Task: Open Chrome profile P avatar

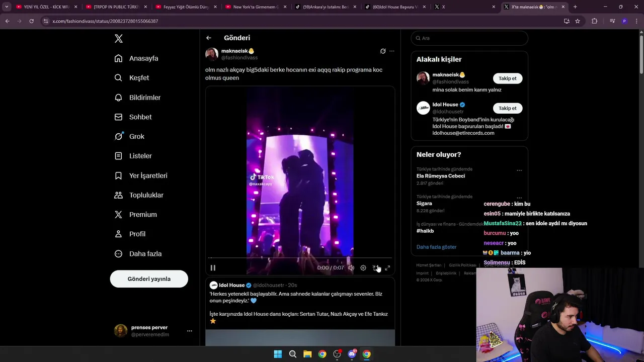Action: [x=624, y=21]
